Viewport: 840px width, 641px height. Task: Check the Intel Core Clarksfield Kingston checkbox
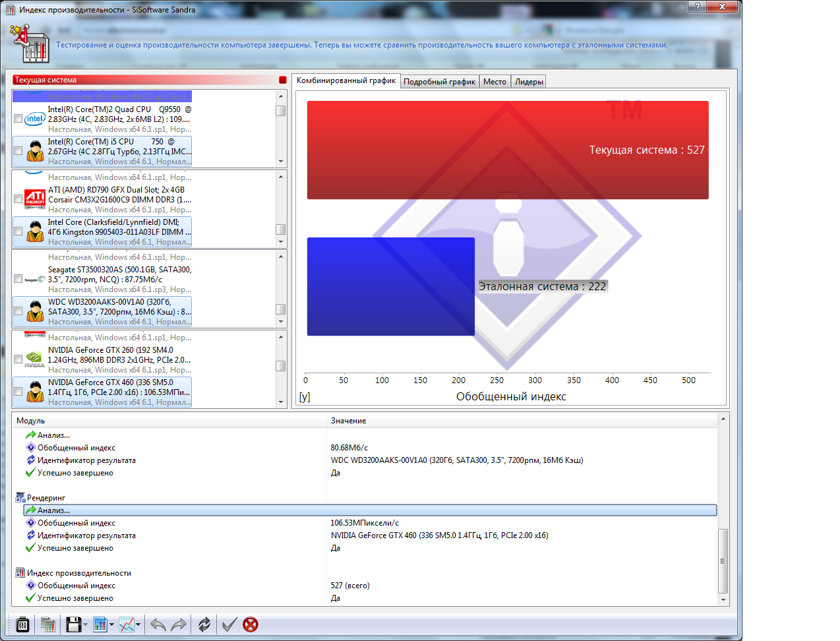[18, 231]
